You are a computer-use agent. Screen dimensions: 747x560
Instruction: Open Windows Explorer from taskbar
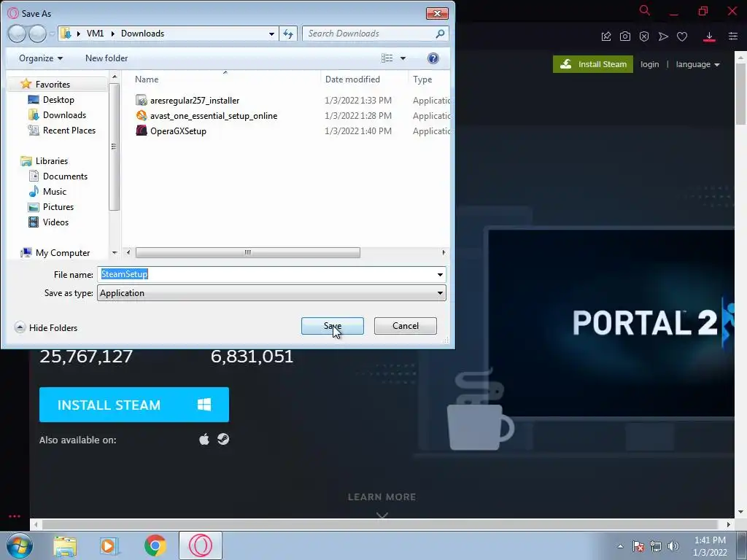tap(65, 545)
